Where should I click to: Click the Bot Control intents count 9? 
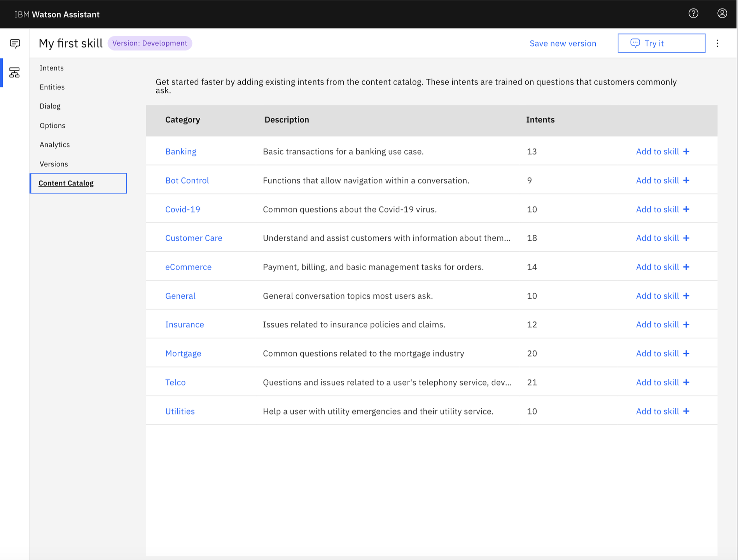coord(530,180)
